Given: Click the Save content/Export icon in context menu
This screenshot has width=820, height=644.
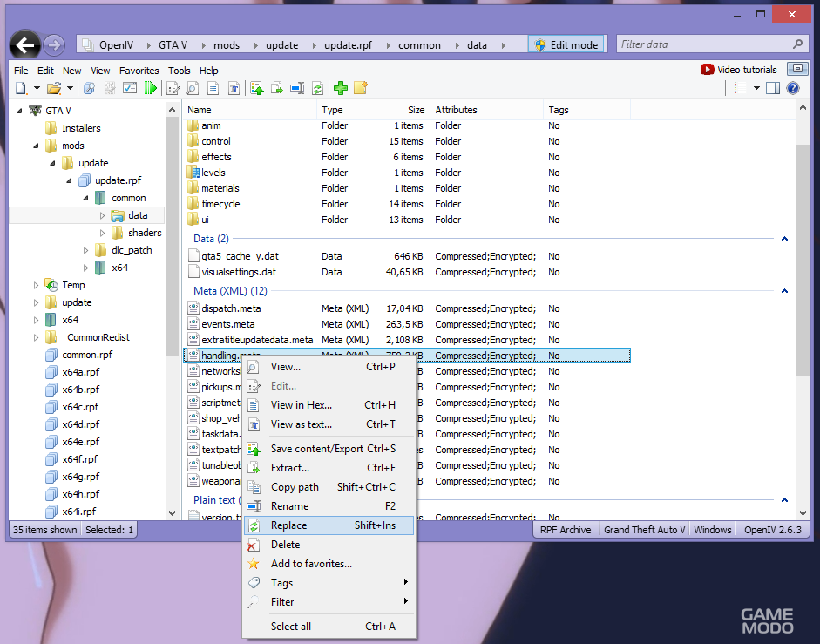Looking at the screenshot, I should pyautogui.click(x=254, y=449).
